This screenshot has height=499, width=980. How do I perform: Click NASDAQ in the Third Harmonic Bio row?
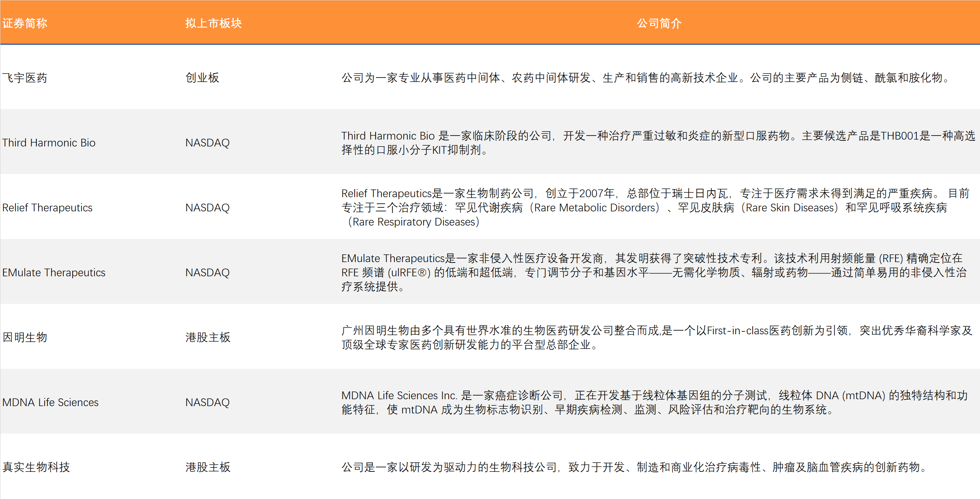[208, 142]
